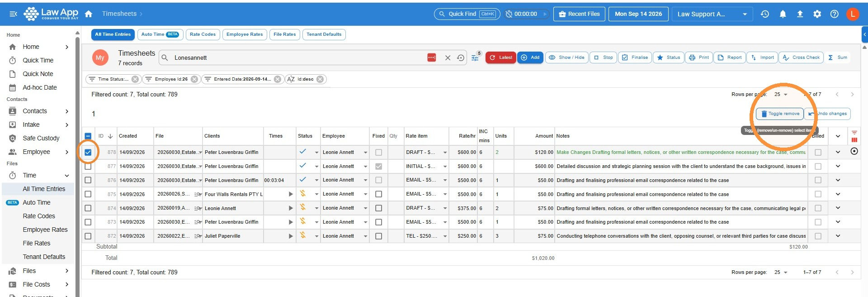Remove the Id:desc sort chip

320,79
